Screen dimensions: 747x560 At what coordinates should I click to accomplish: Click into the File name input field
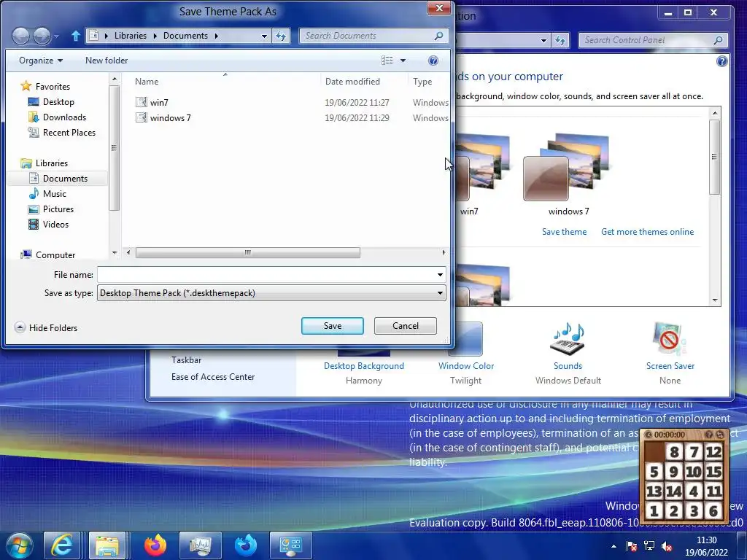pyautogui.click(x=266, y=275)
